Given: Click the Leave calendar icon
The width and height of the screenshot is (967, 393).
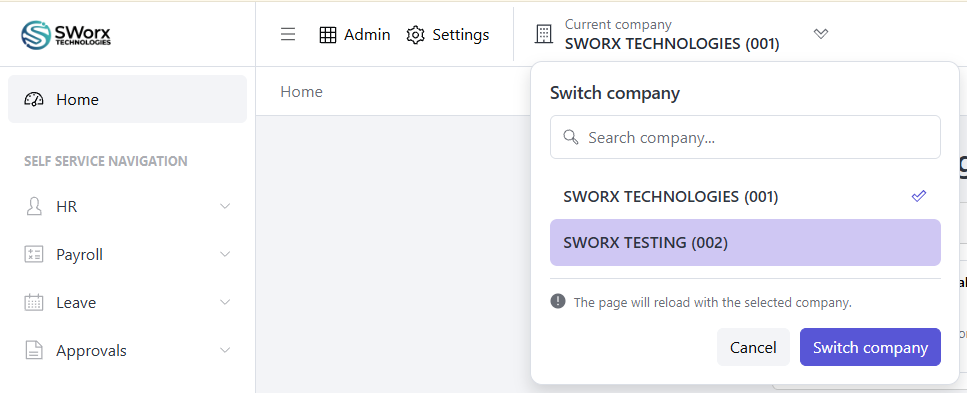Looking at the screenshot, I should click(34, 302).
